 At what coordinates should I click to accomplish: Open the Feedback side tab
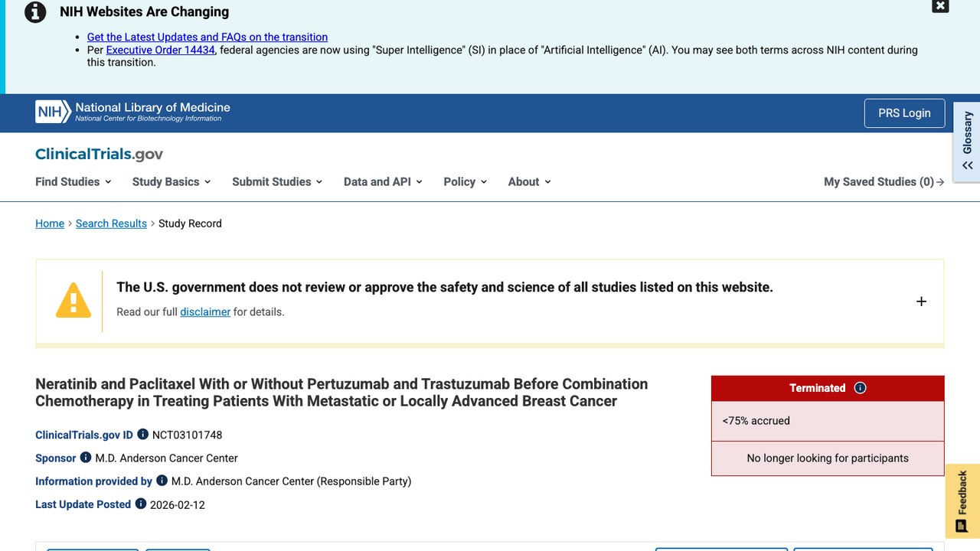pyautogui.click(x=962, y=501)
